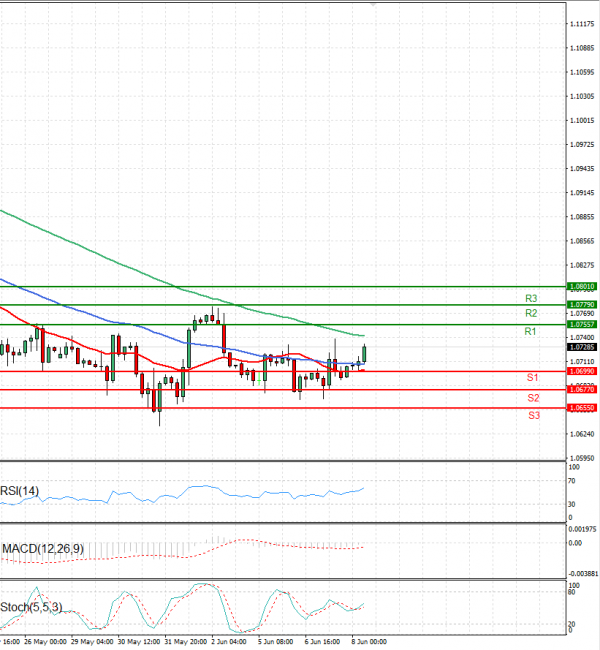This screenshot has height=650, width=600.
Task: Click the 29 May 04:00 time label
Action: point(92,642)
